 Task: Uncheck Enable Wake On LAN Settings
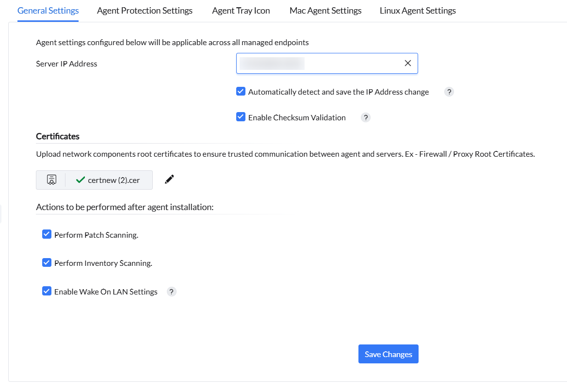pyautogui.click(x=47, y=292)
